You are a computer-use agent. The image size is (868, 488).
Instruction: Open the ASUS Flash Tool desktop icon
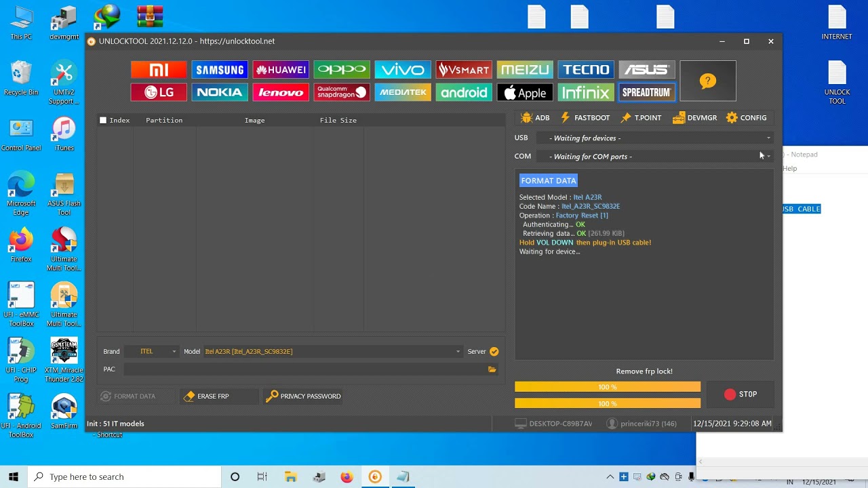point(64,195)
